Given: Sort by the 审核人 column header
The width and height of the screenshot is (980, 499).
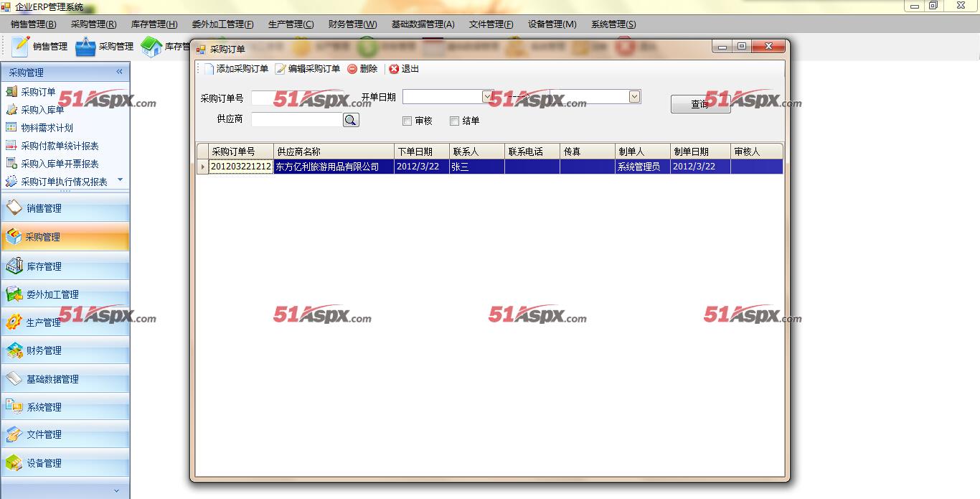Looking at the screenshot, I should 757,151.
